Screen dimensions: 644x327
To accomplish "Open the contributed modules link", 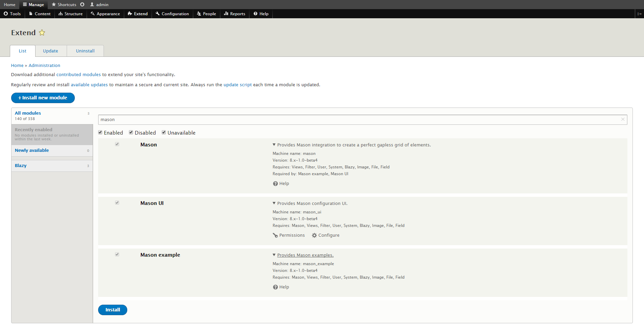I will click(x=79, y=75).
